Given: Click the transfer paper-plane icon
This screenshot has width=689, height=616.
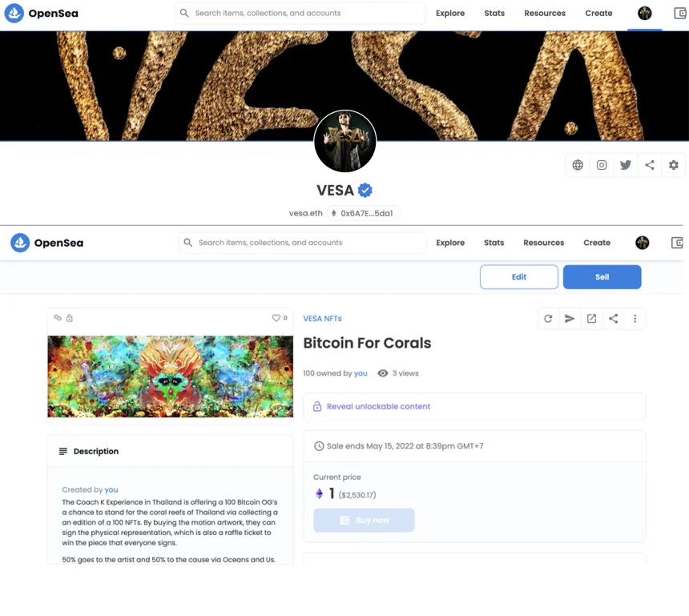Looking at the screenshot, I should [x=570, y=319].
